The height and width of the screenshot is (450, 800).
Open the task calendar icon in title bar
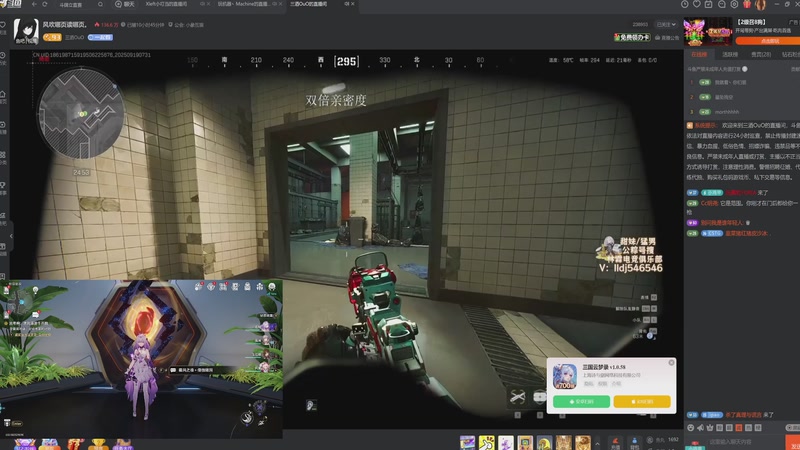[x=709, y=4]
